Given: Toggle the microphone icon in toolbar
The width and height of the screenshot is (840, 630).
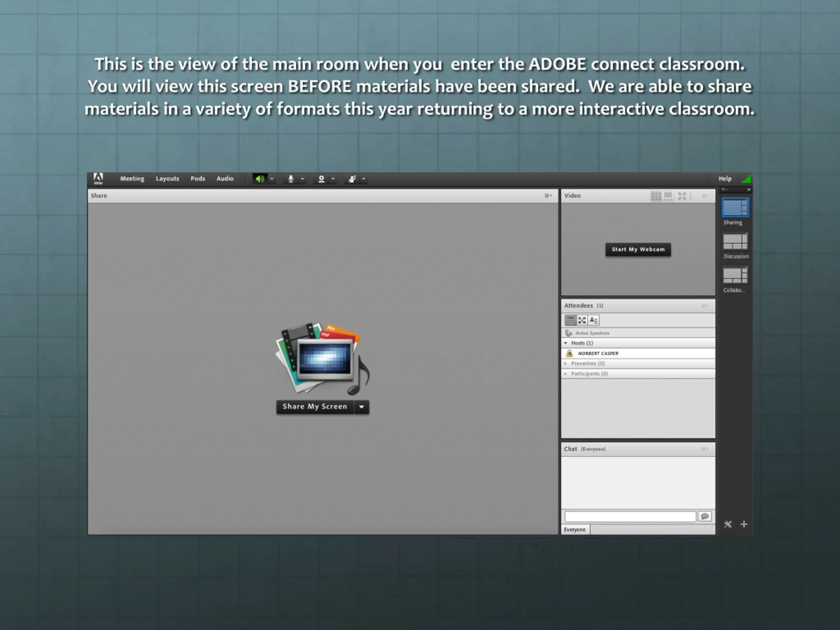Looking at the screenshot, I should [291, 179].
